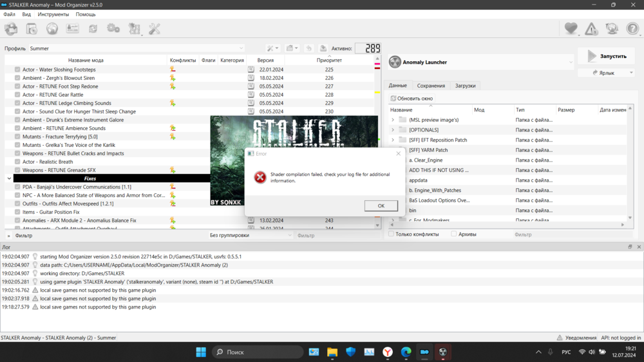Open the executables gears icon

click(x=113, y=28)
